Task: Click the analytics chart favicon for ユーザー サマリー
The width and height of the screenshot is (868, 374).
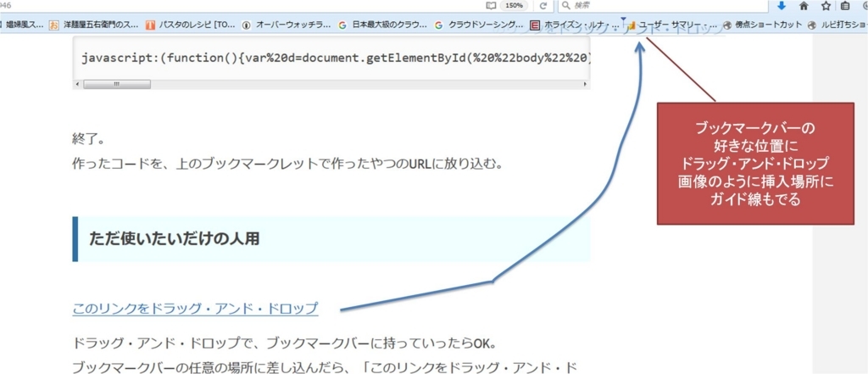Action: [631, 25]
